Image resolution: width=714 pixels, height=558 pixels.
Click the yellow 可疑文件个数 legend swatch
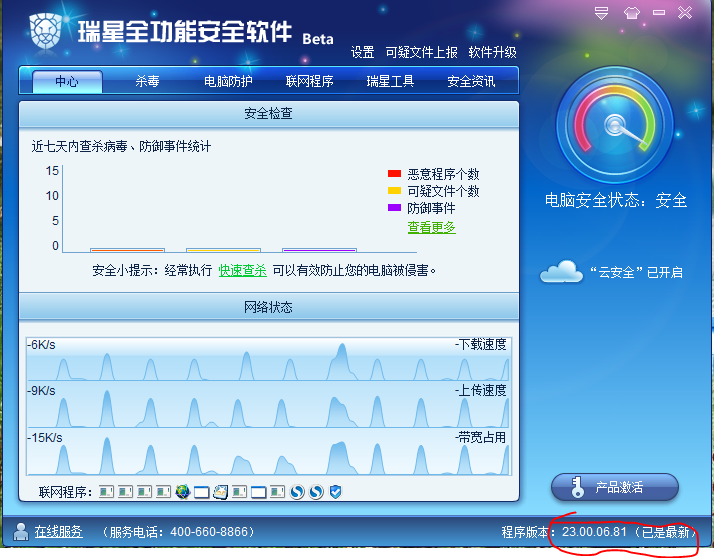coord(394,190)
